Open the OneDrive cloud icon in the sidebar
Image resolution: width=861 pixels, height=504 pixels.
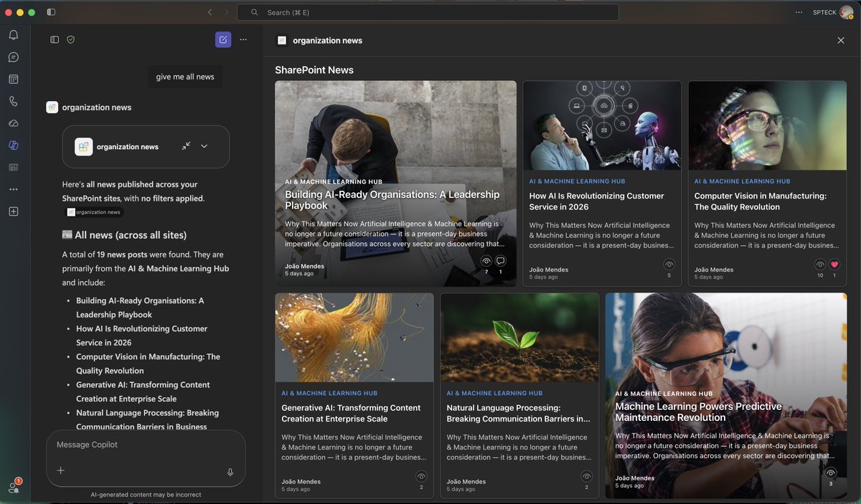(x=13, y=123)
